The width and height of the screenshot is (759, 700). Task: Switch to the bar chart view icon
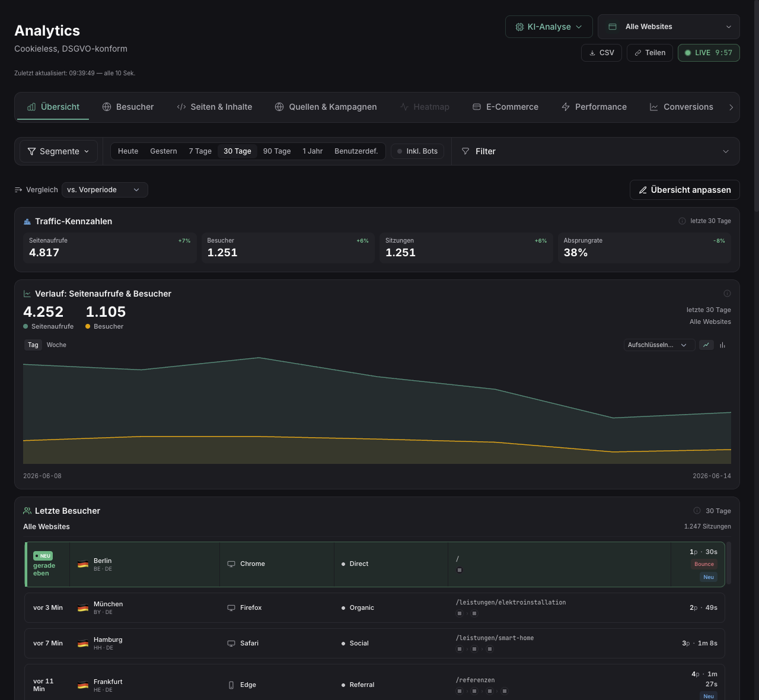tap(722, 345)
